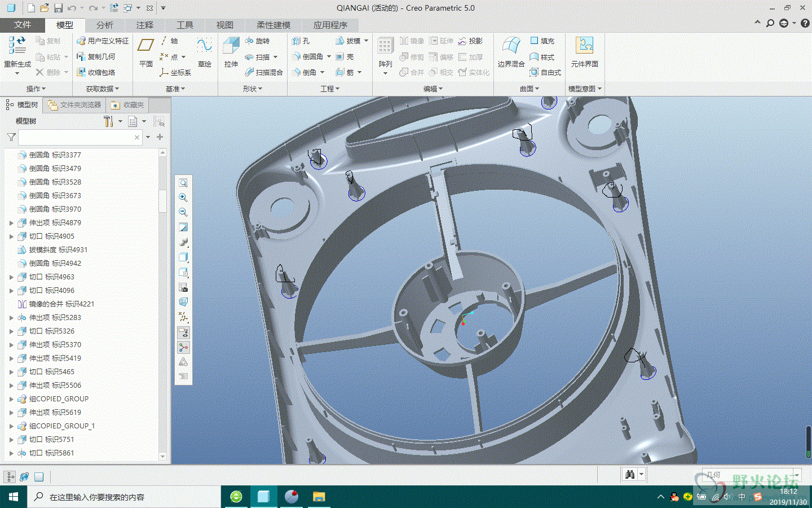Select the 扫描混合 (Swept Blend) tool
812x508 pixels.
[264, 73]
